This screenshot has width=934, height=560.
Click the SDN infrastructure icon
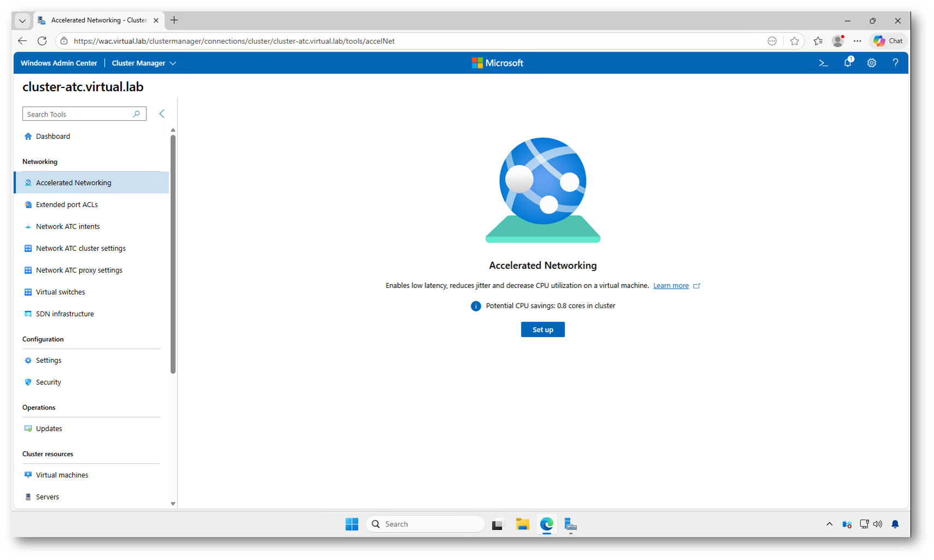[28, 314]
